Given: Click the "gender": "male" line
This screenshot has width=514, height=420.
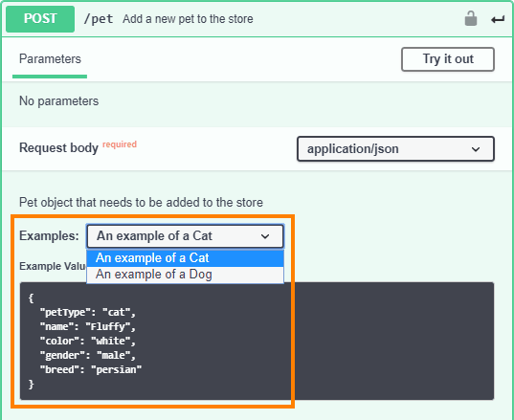Looking at the screenshot, I should tap(88, 356).
